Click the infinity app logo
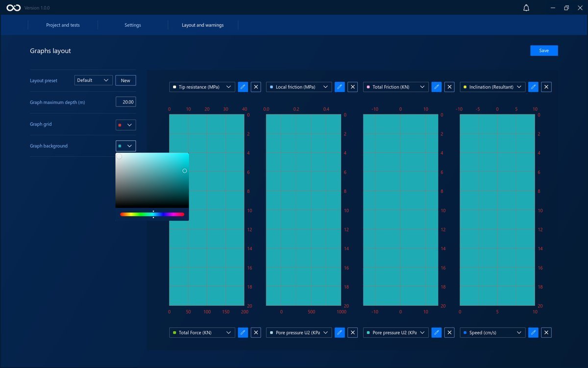The image size is (588, 368). coord(13,8)
